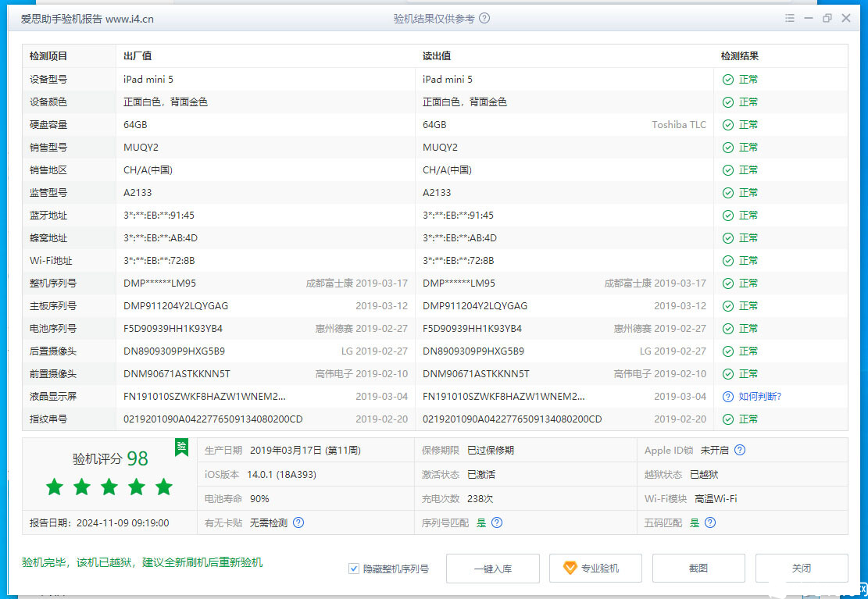Viewport: 868px width, 599px height.
Task: Click the 关闭 button
Action: click(x=802, y=569)
